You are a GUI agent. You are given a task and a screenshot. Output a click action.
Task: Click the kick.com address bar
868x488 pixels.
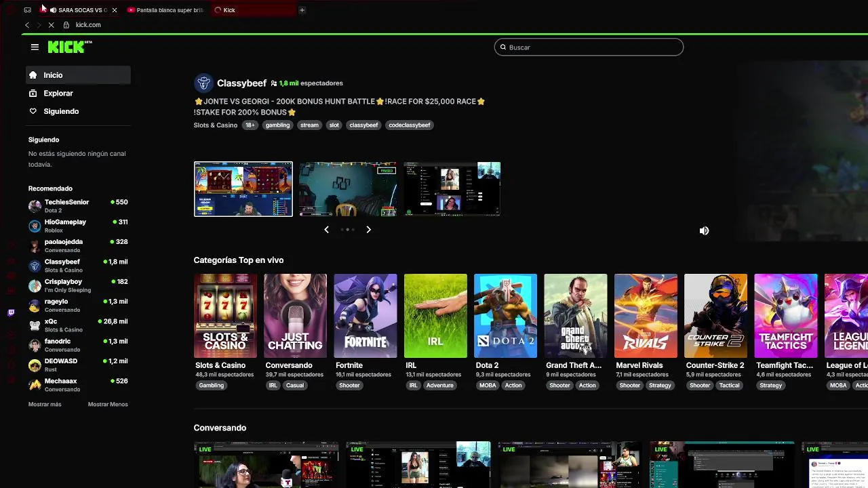click(88, 25)
